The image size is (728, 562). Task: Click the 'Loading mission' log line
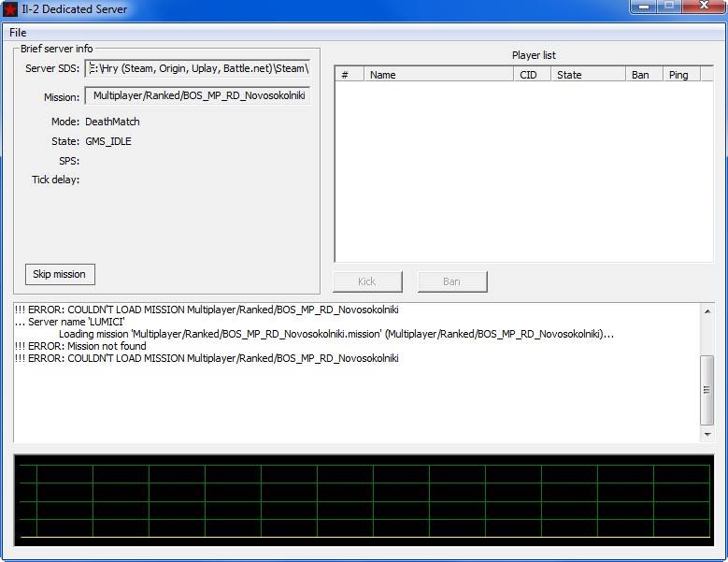[336, 334]
